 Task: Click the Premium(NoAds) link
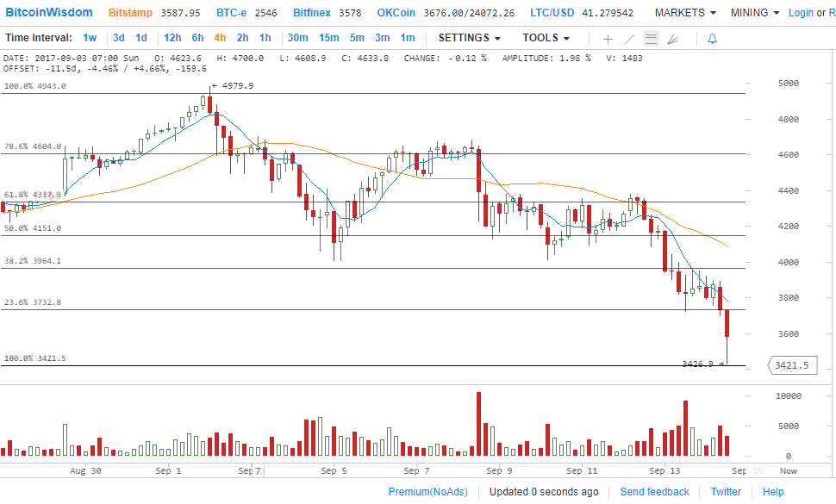427,492
